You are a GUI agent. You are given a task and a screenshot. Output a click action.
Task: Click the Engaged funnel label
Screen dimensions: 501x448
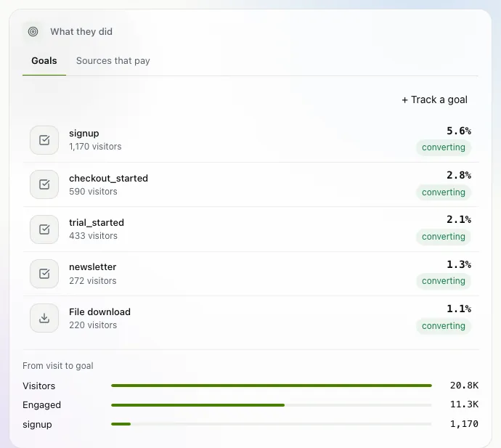(41, 405)
